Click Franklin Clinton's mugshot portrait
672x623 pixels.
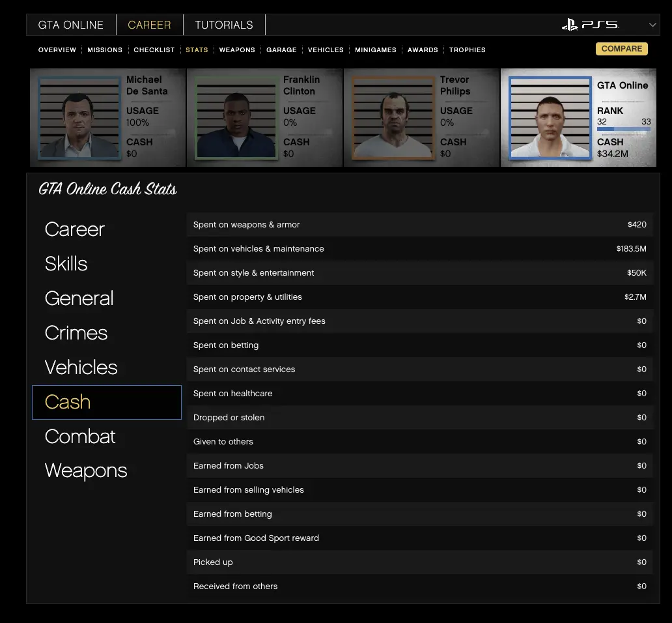tap(236, 118)
